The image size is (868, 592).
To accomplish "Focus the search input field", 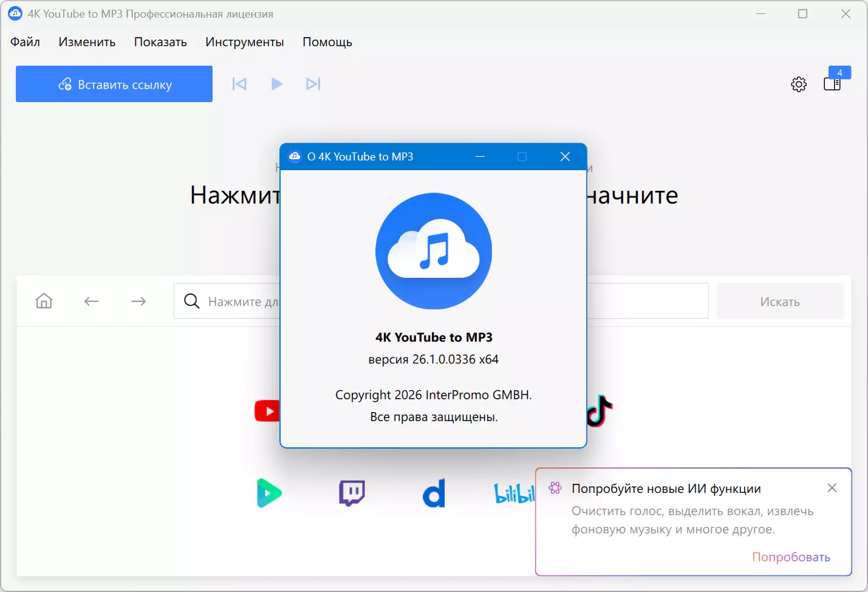I will [441, 301].
